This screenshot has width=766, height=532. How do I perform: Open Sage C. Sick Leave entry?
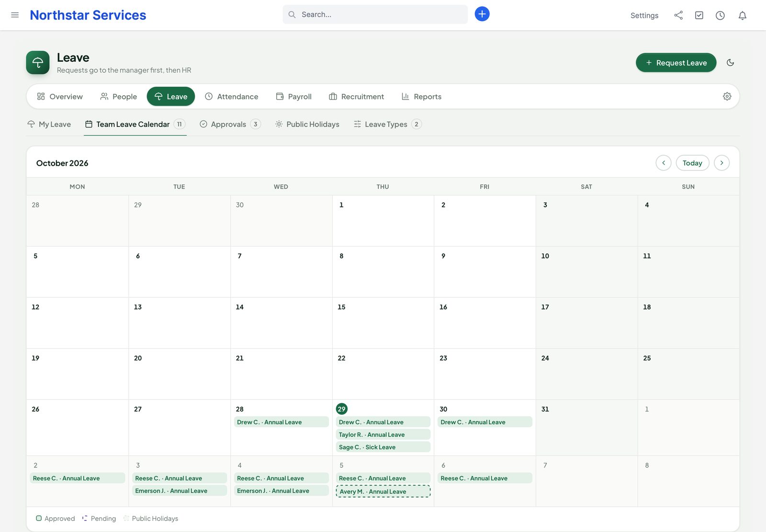click(383, 447)
